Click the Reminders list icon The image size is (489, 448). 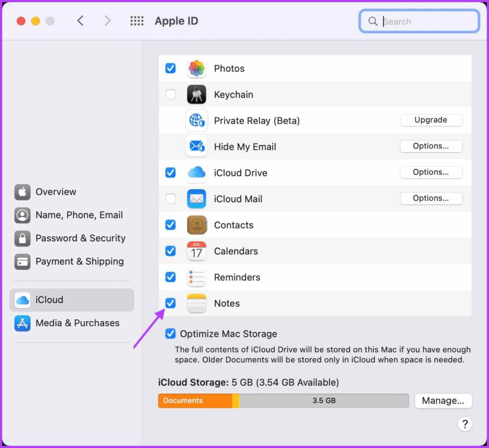[196, 277]
